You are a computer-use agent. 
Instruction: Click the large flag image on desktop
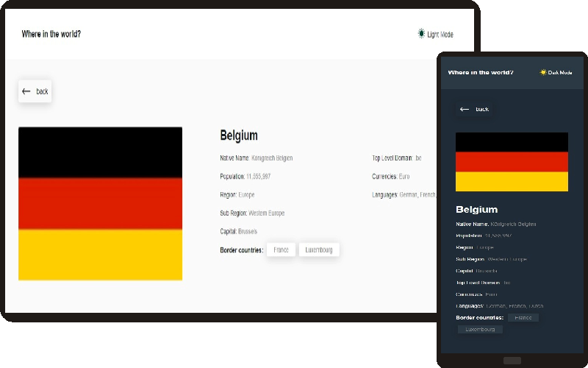tap(100, 203)
